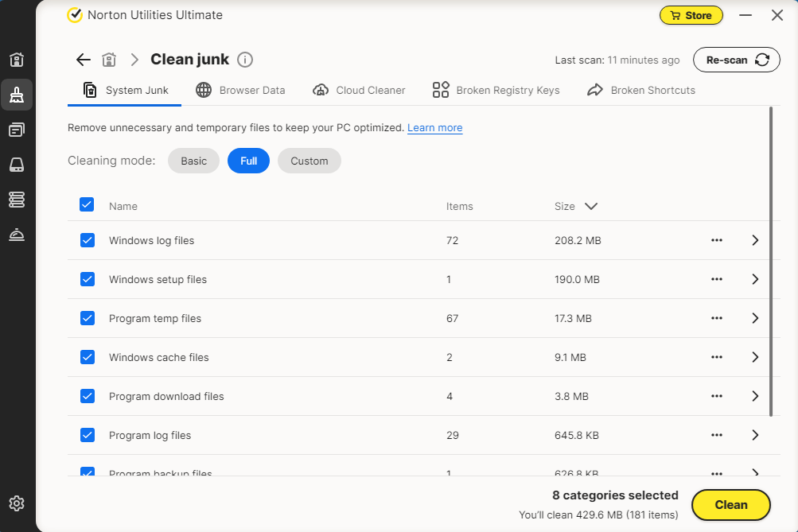Follow the Learn more link
The height and width of the screenshot is (532, 798).
pyautogui.click(x=434, y=128)
